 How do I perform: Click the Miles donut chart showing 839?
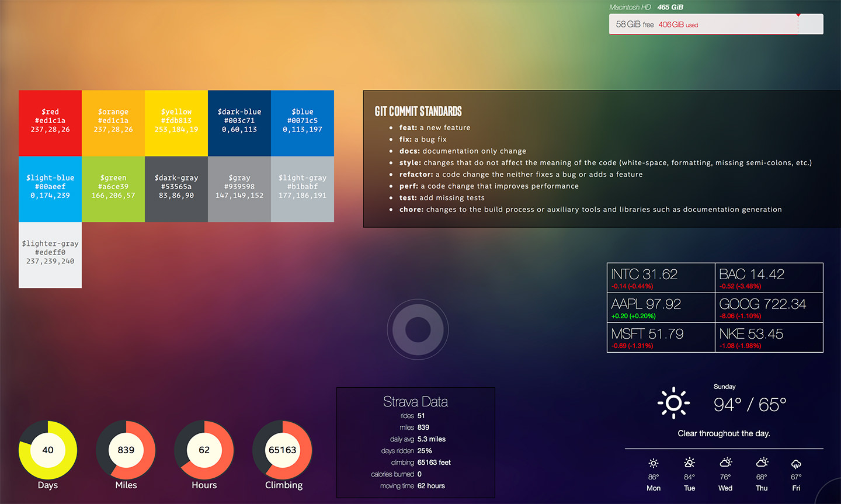pos(126,450)
